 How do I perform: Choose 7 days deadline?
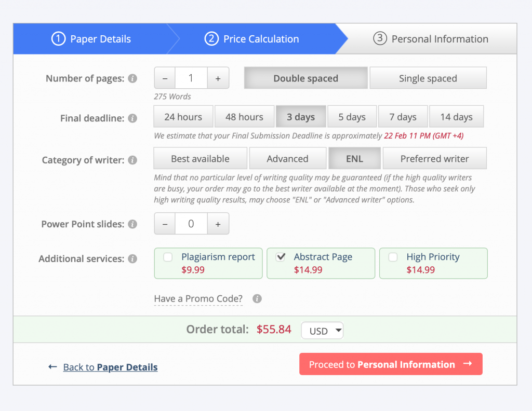pyautogui.click(x=403, y=117)
